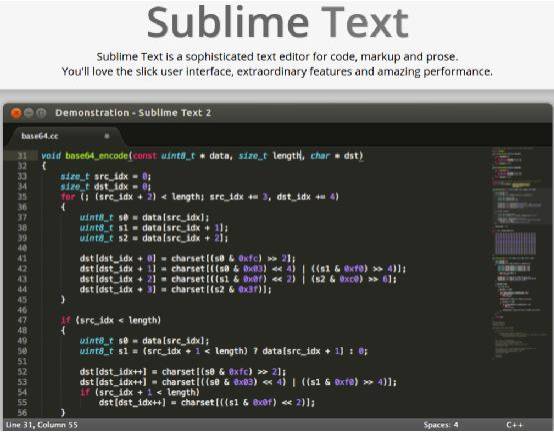This screenshot has width=554, height=432.
Task: Open the Spaces: 4 indentation selector
Action: coord(441,425)
